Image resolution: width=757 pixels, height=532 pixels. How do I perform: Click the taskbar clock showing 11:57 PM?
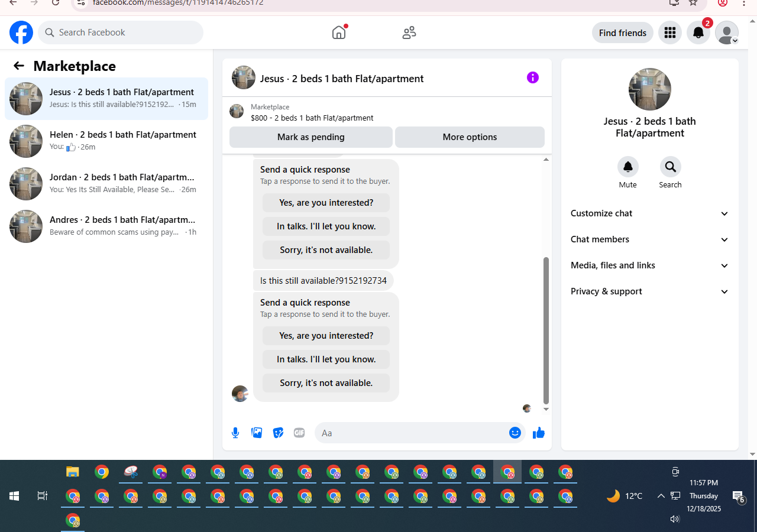coord(704,483)
